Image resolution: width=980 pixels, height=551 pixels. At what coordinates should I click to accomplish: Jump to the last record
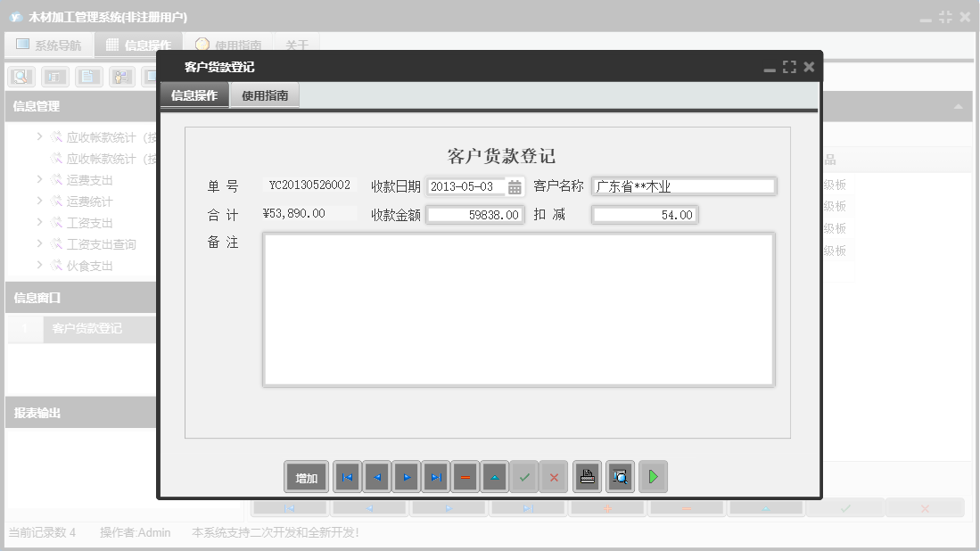pos(435,477)
